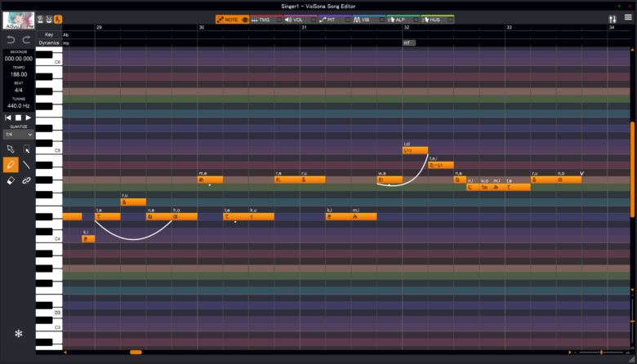Screen dimensions: 637x364
Task: Activate the pencil note tool
Action: pyautogui.click(x=10, y=164)
